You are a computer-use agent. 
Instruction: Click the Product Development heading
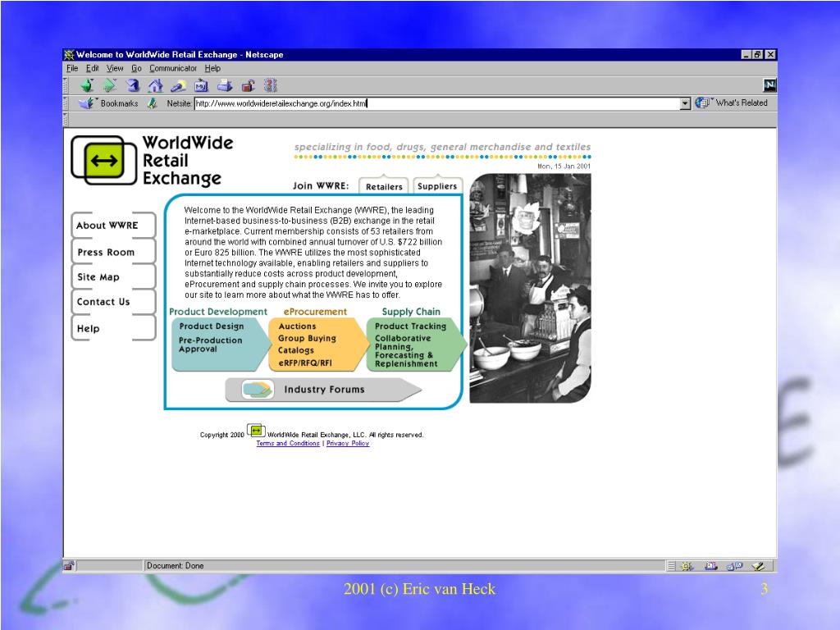(218, 312)
